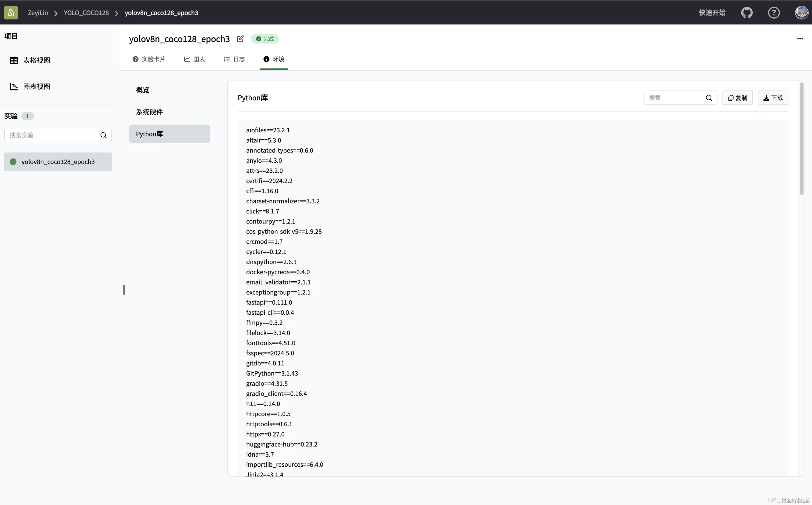Switch to the 实验卡片 tab
The image size is (812, 505).
tap(149, 59)
